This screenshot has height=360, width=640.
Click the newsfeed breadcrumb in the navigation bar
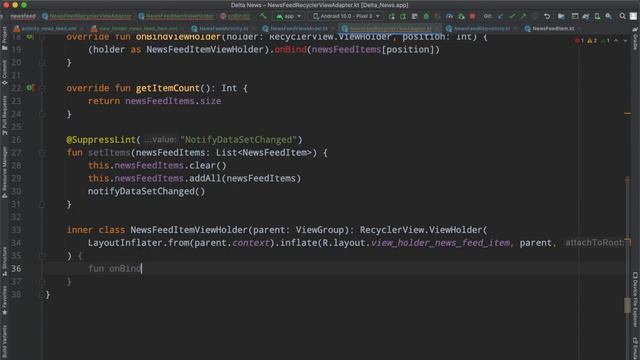pyautogui.click(x=23, y=16)
